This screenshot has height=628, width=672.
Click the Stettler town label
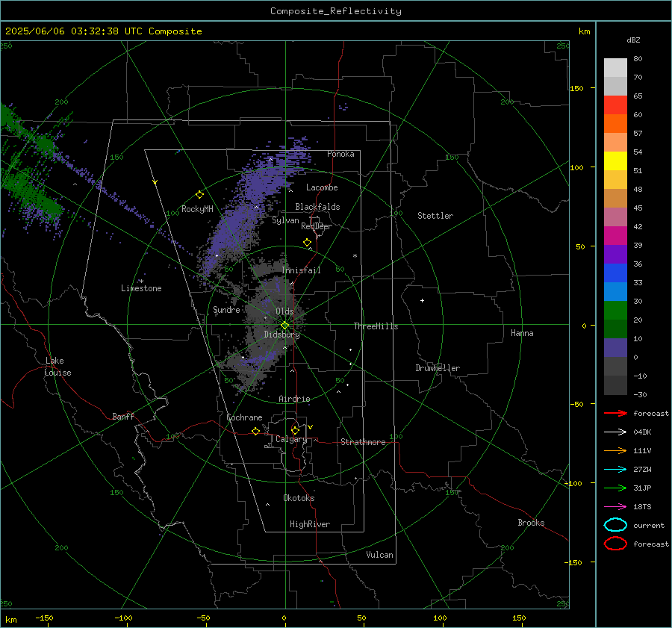point(435,216)
